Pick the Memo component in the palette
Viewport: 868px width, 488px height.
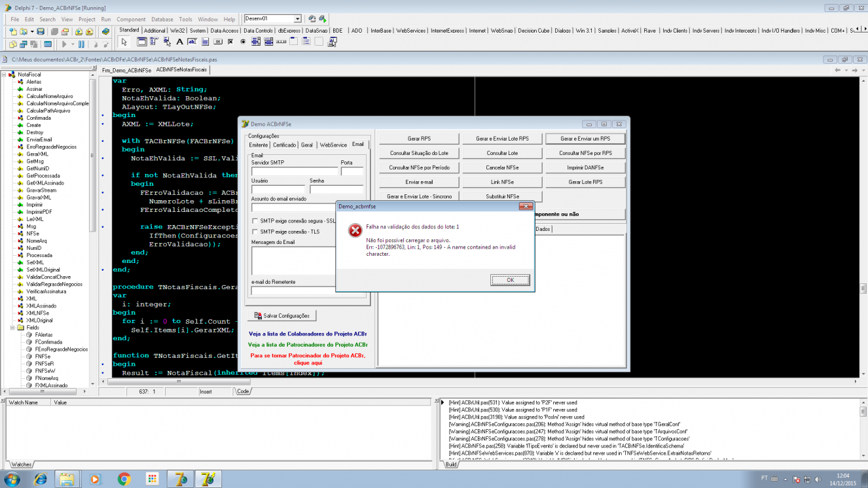tap(204, 42)
